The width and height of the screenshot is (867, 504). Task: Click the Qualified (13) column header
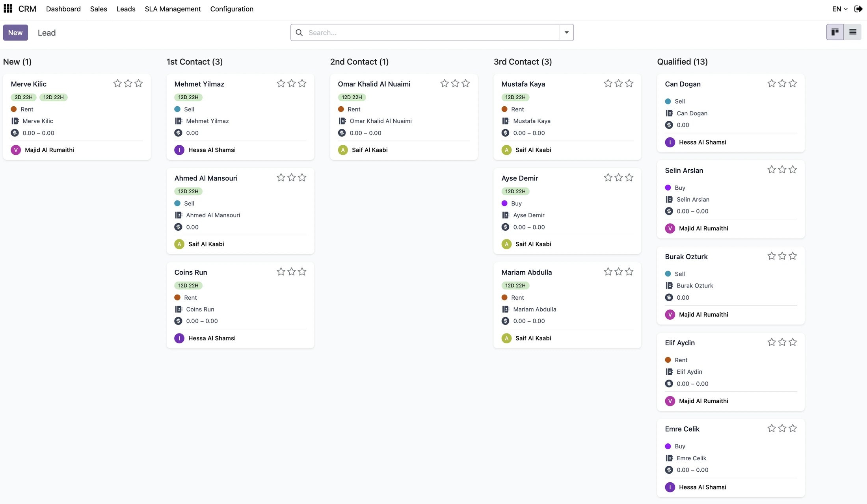682,62
